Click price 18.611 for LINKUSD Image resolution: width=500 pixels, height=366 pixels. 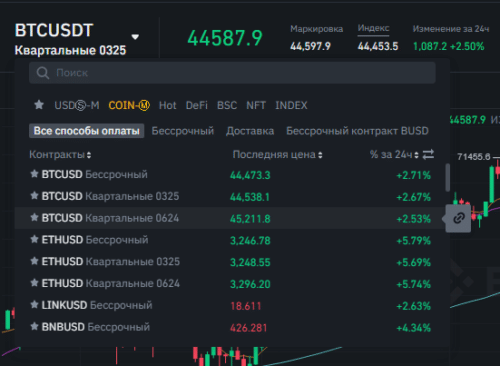pos(246,306)
